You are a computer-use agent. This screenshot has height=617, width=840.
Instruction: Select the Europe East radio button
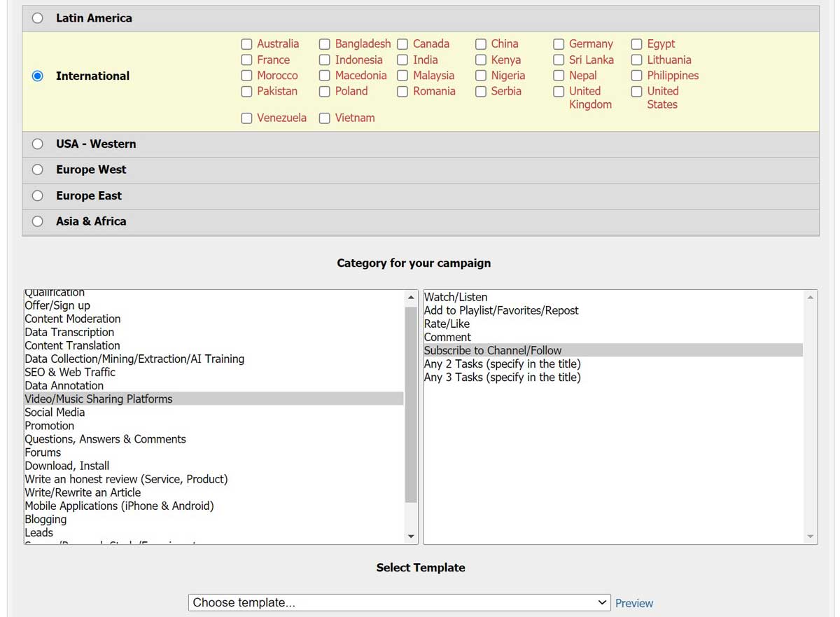(x=38, y=195)
